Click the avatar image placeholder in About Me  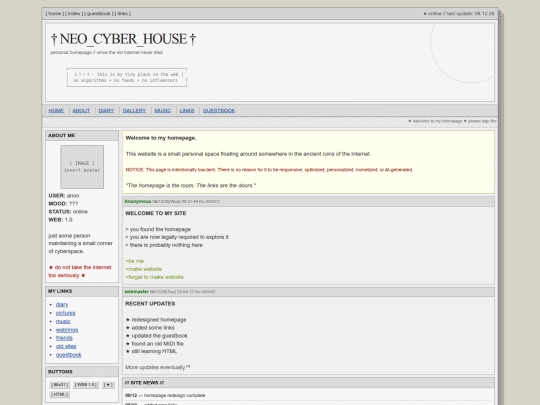82,167
